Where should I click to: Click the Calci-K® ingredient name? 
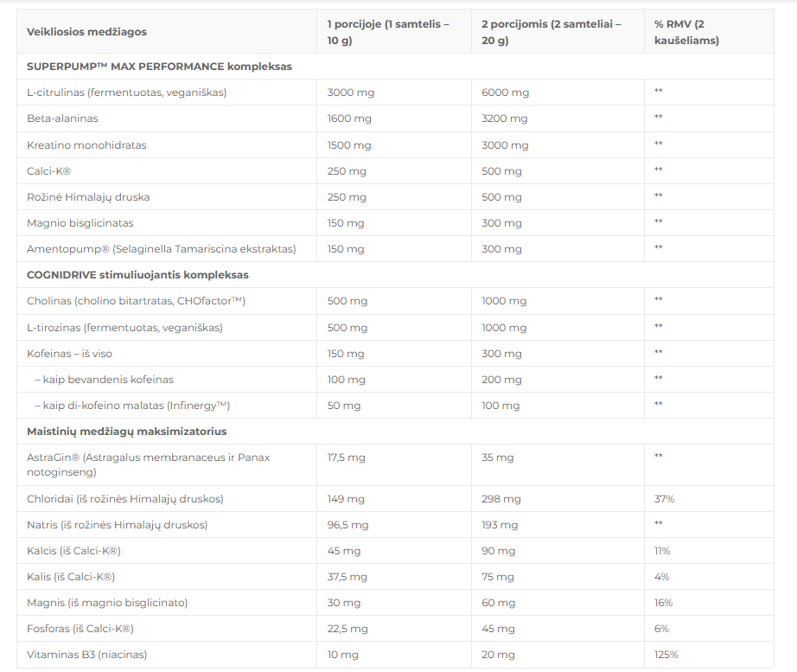pyautogui.click(x=48, y=170)
